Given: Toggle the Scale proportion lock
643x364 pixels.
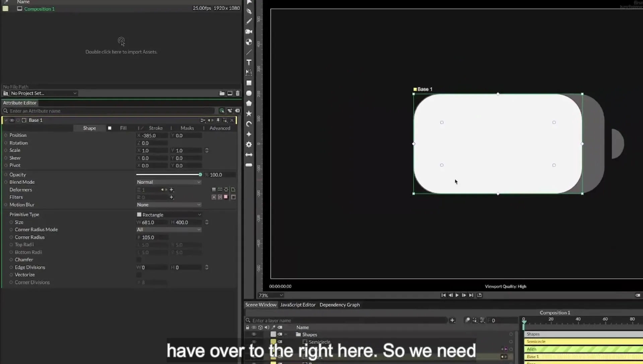Looking at the screenshot, I should click(207, 151).
